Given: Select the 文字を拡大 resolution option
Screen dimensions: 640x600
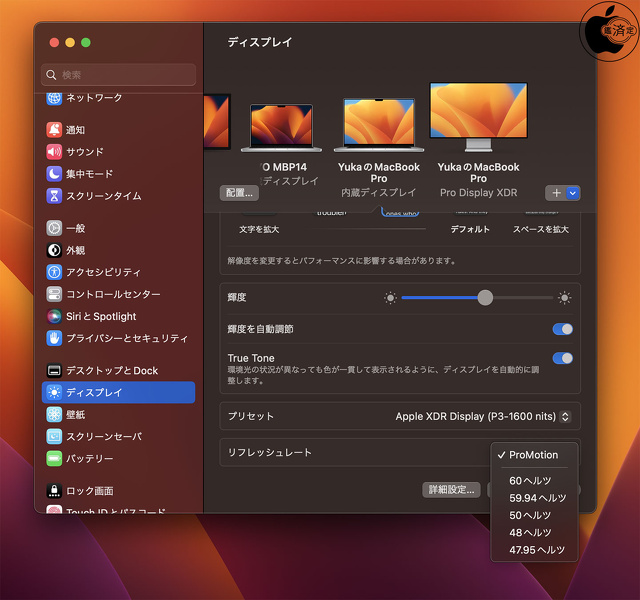Looking at the screenshot, I should (259, 229).
